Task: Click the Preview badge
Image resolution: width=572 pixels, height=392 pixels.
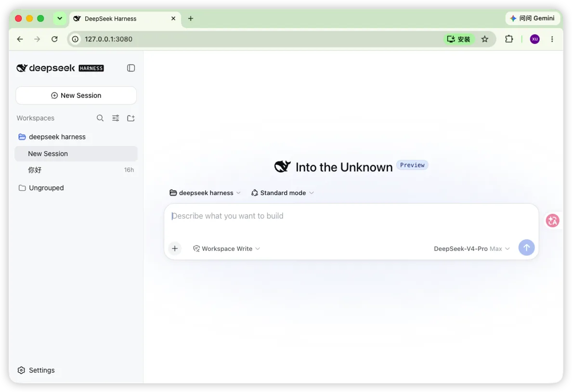Action: pyautogui.click(x=412, y=165)
